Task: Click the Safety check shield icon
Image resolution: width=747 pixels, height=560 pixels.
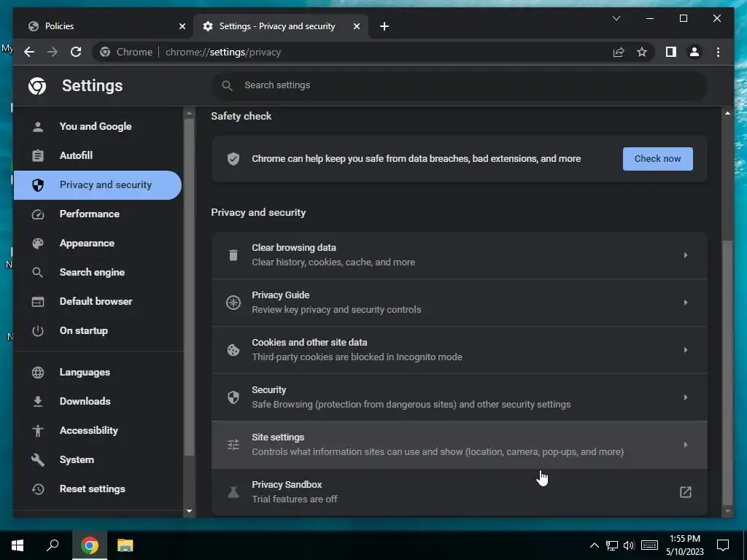Action: tap(233, 158)
